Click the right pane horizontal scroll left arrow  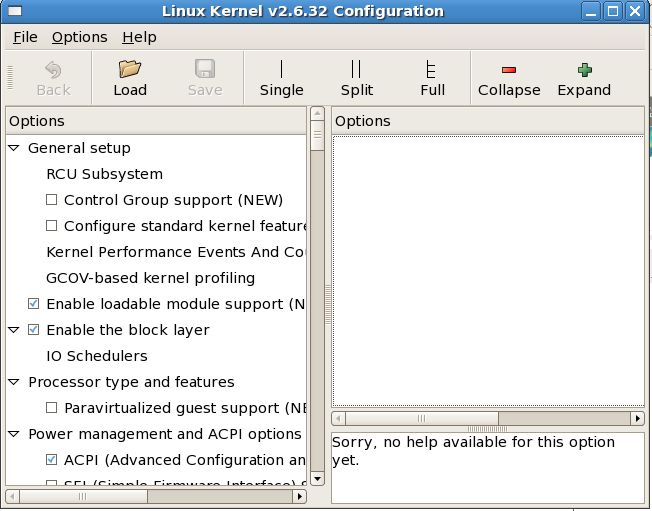pyautogui.click(x=338, y=418)
